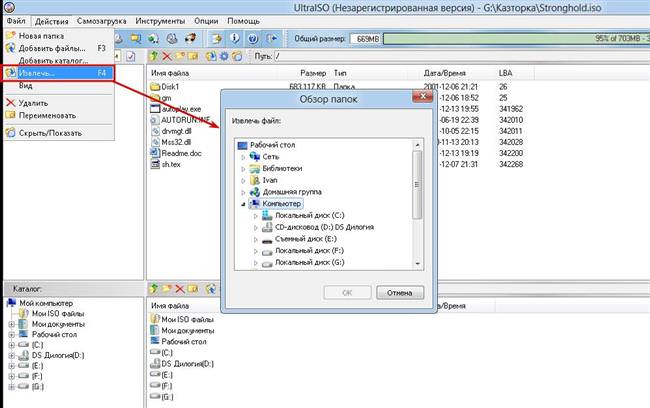Open the Самозагрузка menu
The width and height of the screenshot is (650, 408).
102,21
